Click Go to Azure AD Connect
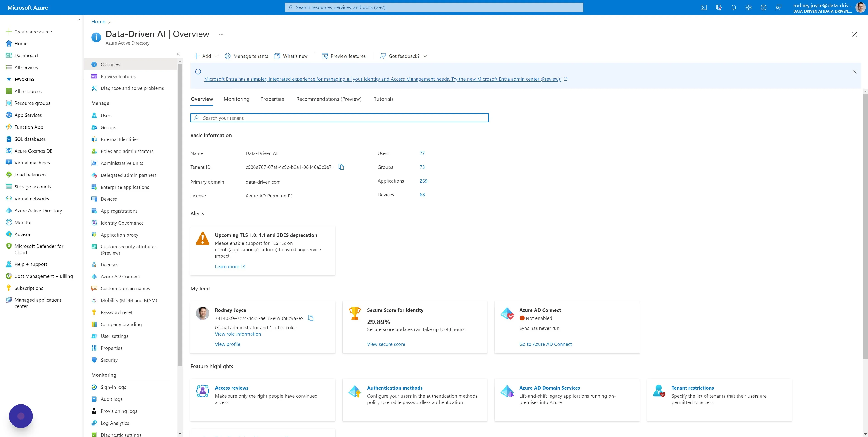This screenshot has width=868, height=437. click(546, 344)
